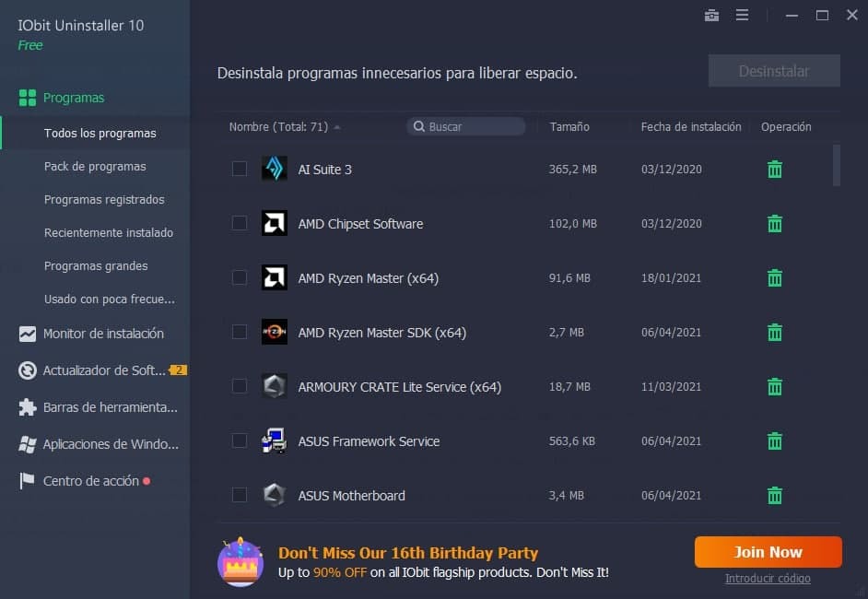This screenshot has width=868, height=599.
Task: Click the ASUS Motherboard program name
Action: (351, 495)
